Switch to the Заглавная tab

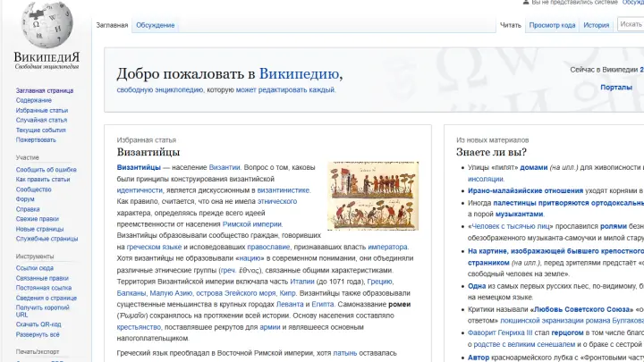point(112,25)
